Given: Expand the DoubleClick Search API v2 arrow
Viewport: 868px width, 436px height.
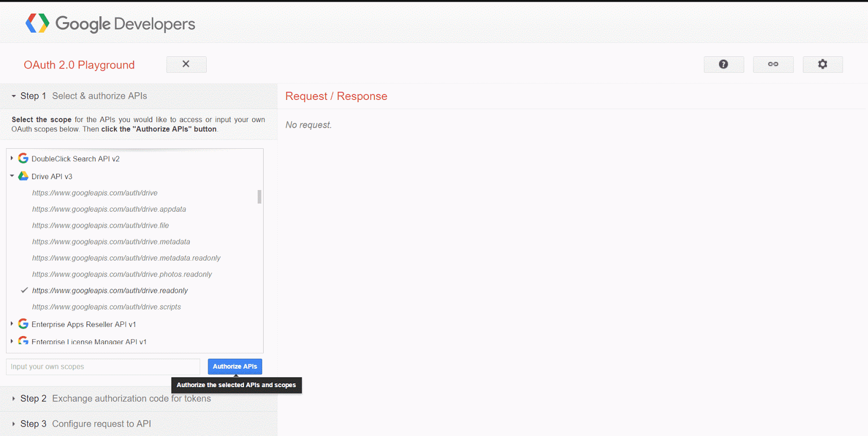Looking at the screenshot, I should point(12,158).
